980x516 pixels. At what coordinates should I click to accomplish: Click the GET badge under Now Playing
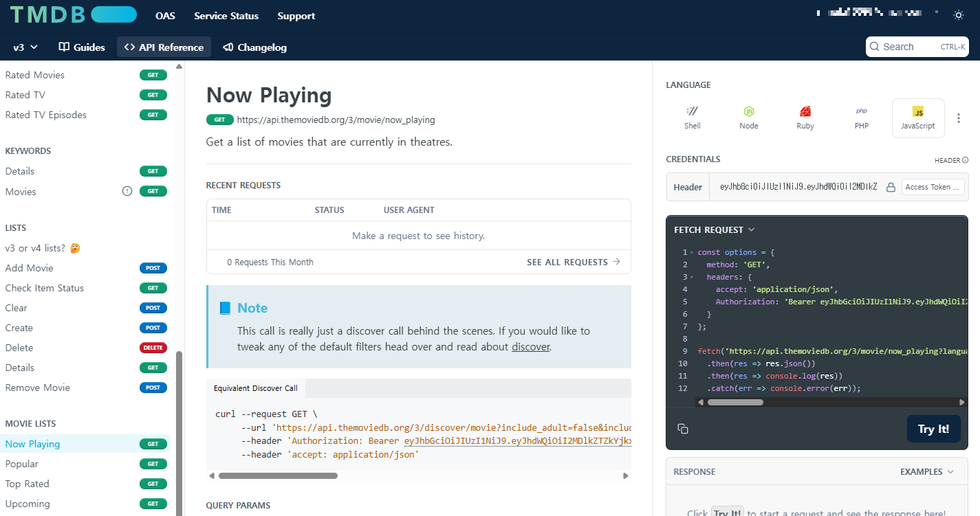220,120
